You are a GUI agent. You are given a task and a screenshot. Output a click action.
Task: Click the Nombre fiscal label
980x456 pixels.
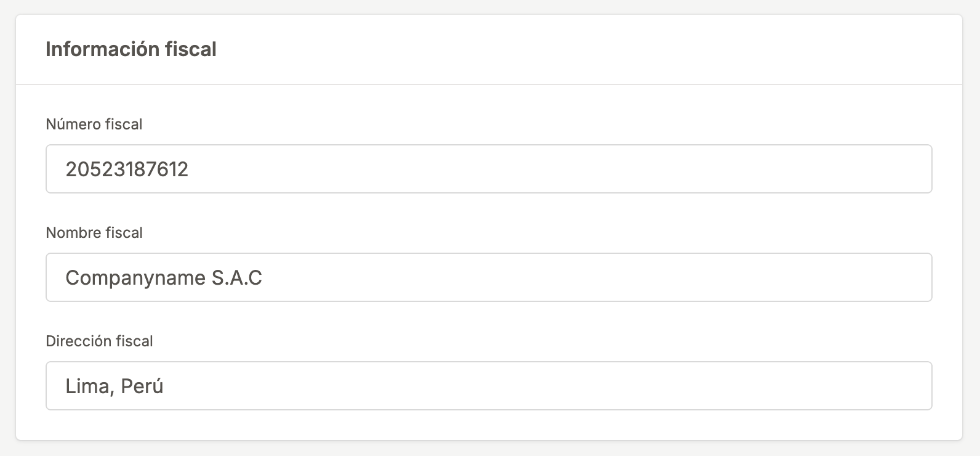click(x=94, y=233)
